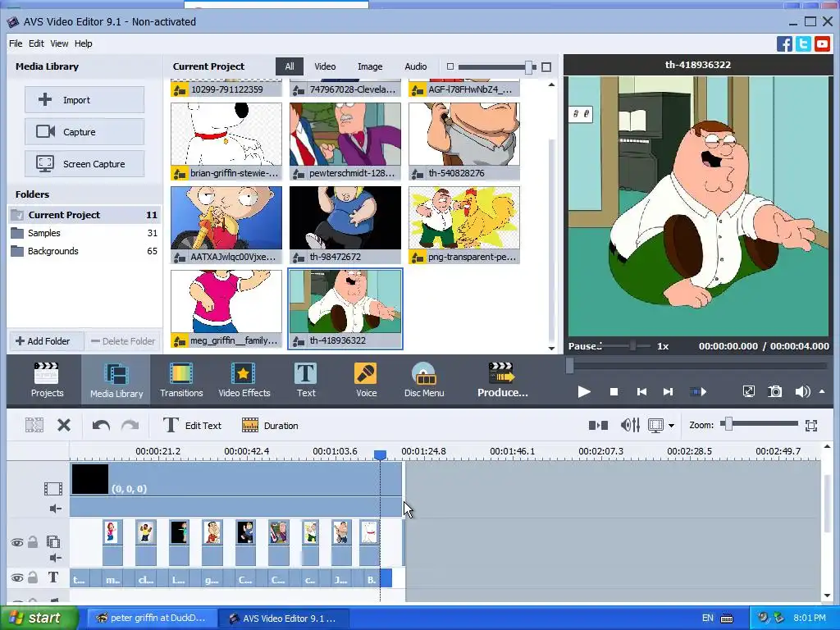Image resolution: width=840 pixels, height=630 pixels.
Task: Toggle lock on overlay track
Action: [x=33, y=542]
